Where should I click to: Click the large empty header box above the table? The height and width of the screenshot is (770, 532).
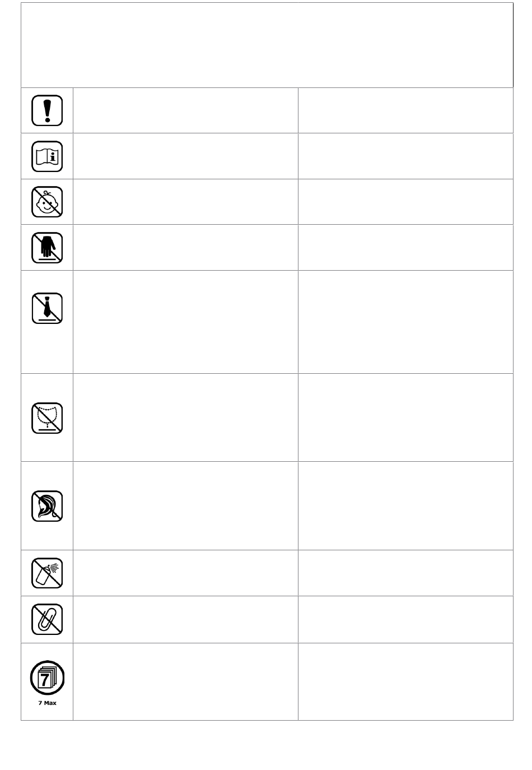coord(267,45)
